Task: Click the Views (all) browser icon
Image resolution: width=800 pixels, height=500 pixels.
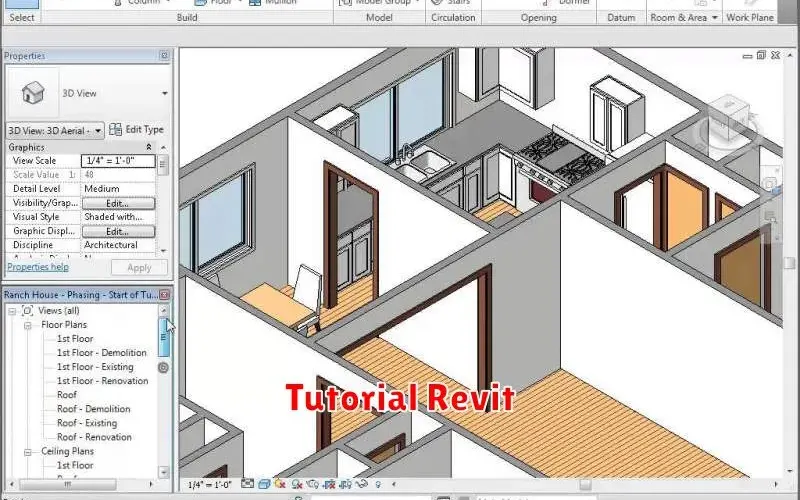Action: pos(28,310)
